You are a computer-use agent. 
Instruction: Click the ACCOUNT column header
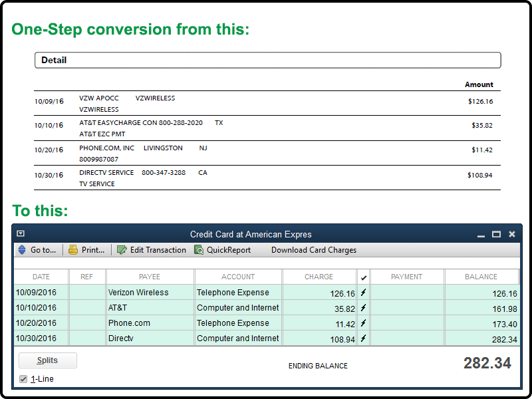point(238,277)
